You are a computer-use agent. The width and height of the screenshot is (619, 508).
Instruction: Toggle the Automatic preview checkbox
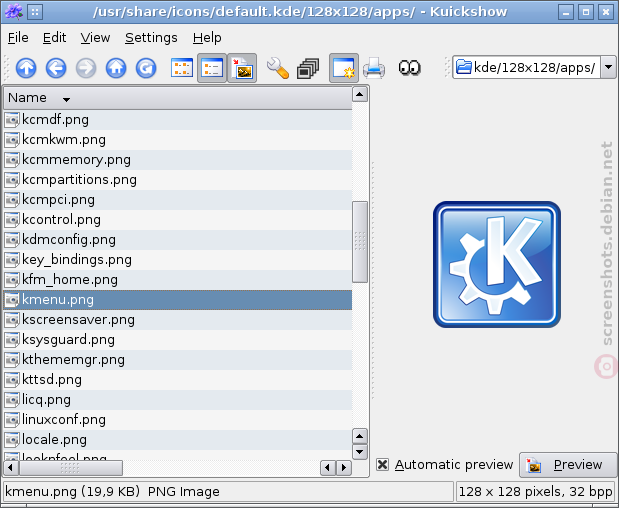(x=382, y=464)
